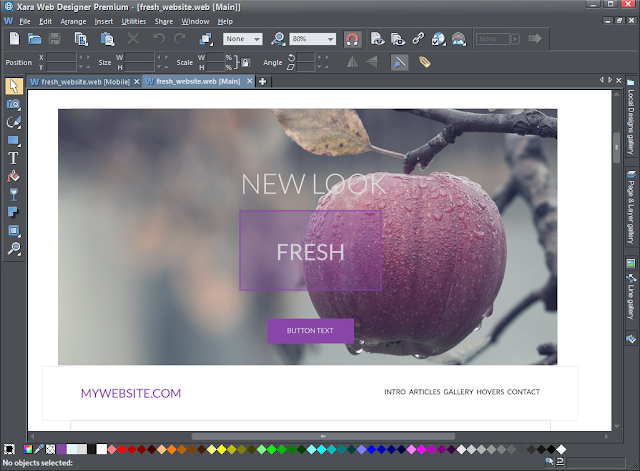Select the Transparency wine glass tool
The image size is (640, 471).
(x=13, y=194)
